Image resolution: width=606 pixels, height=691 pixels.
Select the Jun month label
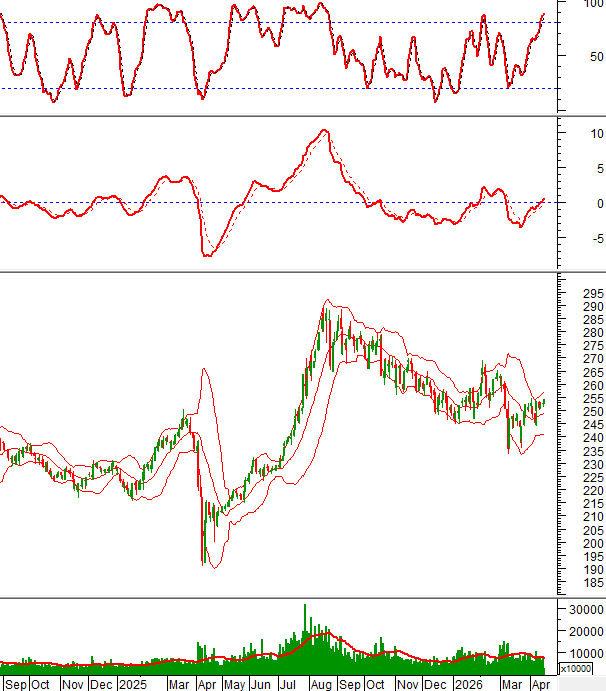(x=262, y=684)
